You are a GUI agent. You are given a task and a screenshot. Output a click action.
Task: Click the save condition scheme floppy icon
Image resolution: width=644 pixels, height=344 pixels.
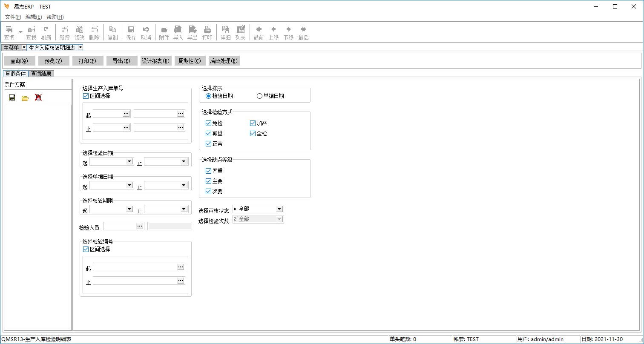coord(12,97)
